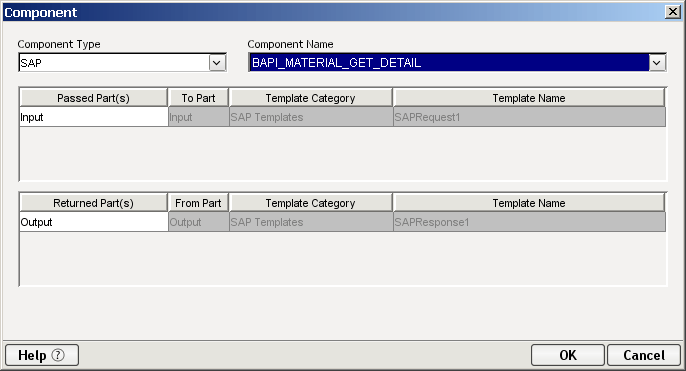
Task: Click SAP Templates cell in Output row
Action: coord(311,222)
